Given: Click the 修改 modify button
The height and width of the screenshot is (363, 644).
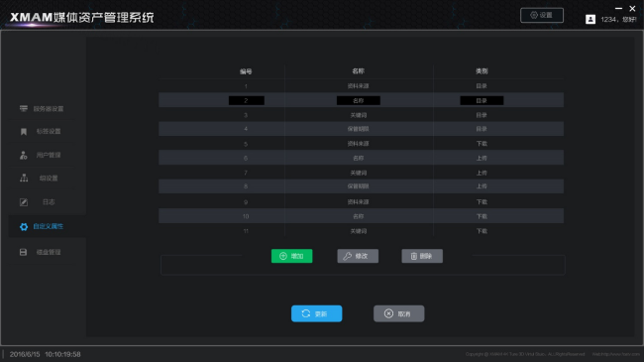Looking at the screenshot, I should click(x=358, y=256).
